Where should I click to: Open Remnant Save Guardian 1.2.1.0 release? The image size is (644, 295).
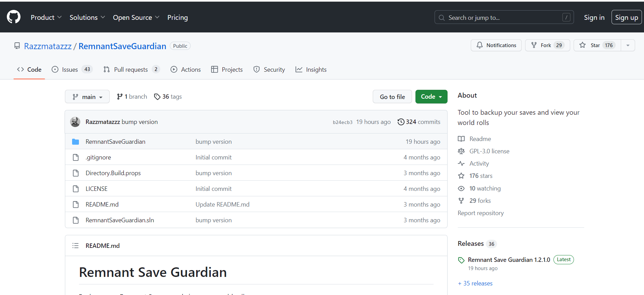click(x=509, y=260)
